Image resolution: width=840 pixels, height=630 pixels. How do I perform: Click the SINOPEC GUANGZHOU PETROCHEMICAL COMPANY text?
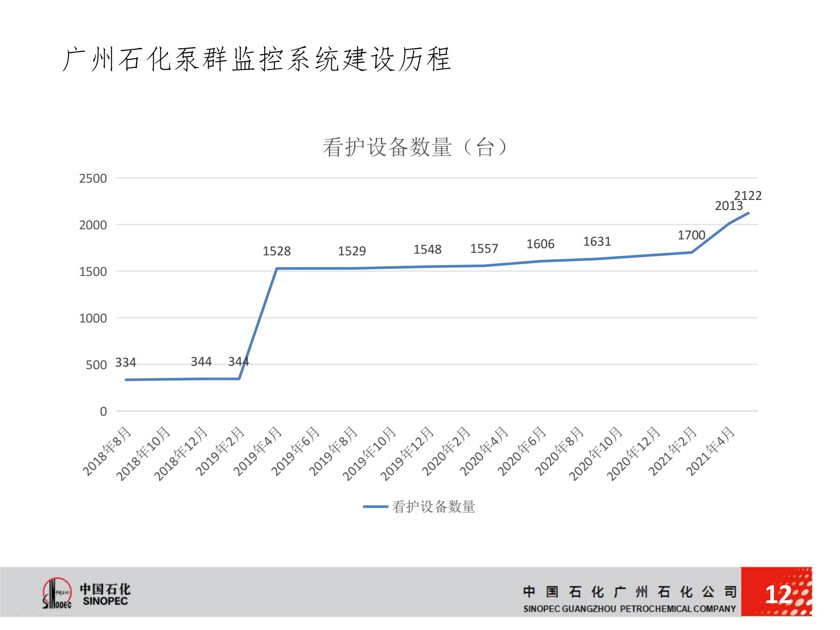point(629,609)
